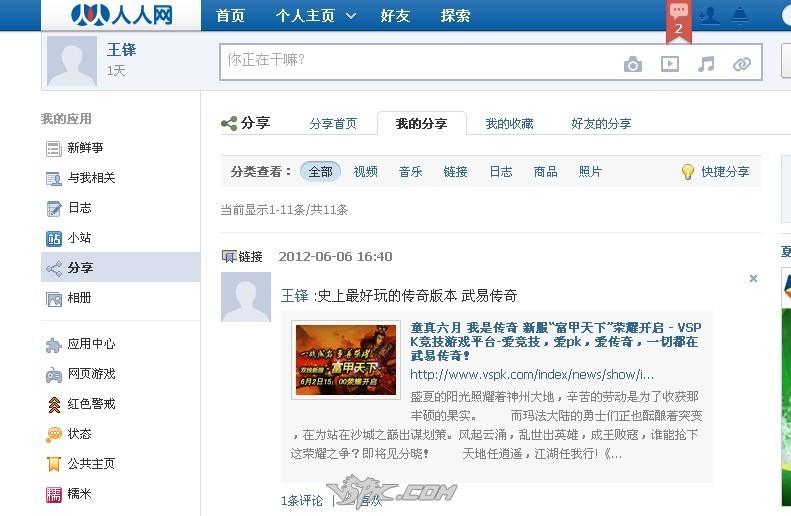View the 1条评论 comment link

pos(302,500)
